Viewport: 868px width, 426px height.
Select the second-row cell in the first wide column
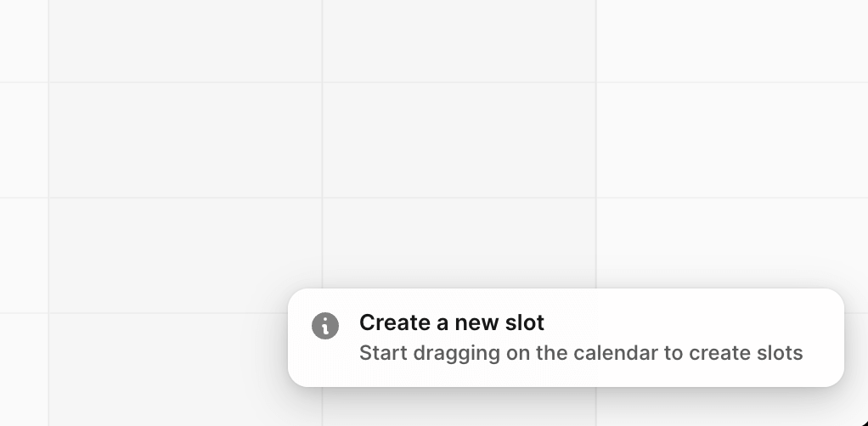click(x=185, y=140)
